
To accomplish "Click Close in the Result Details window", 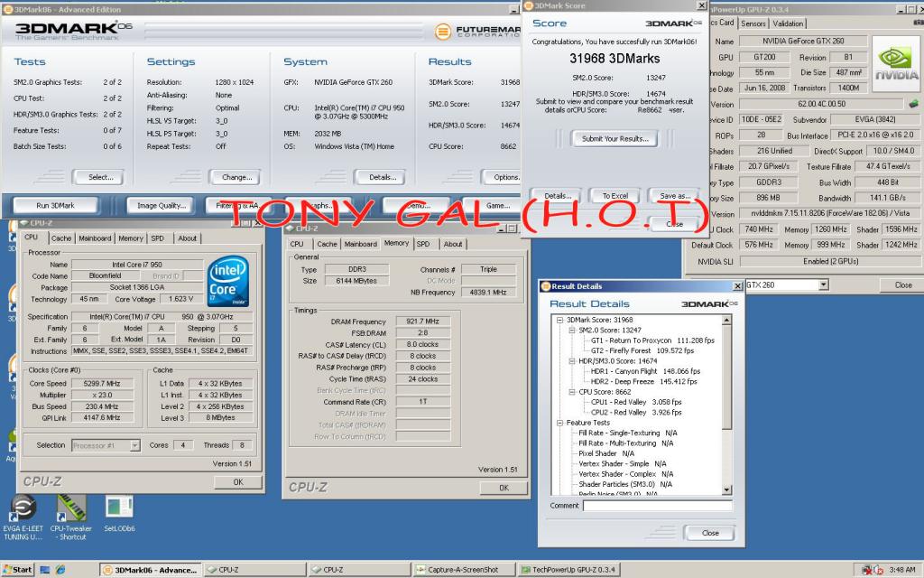I will (x=710, y=533).
